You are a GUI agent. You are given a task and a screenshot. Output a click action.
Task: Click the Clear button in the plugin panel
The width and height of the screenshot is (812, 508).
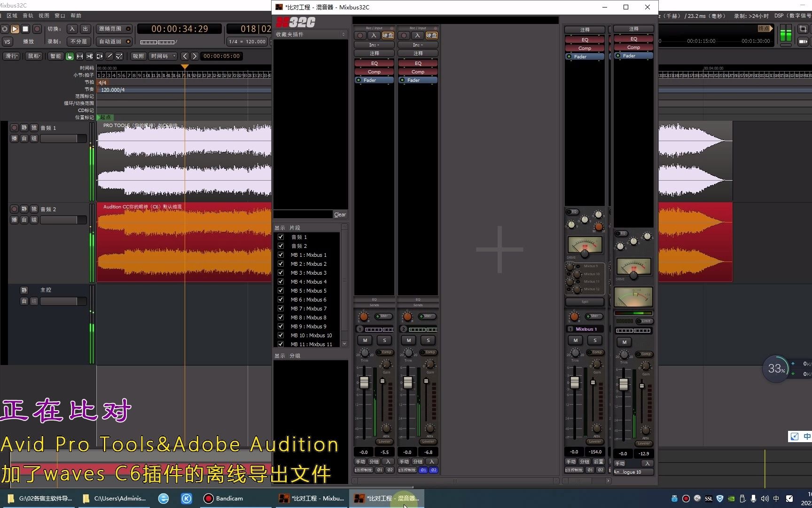[x=340, y=214]
